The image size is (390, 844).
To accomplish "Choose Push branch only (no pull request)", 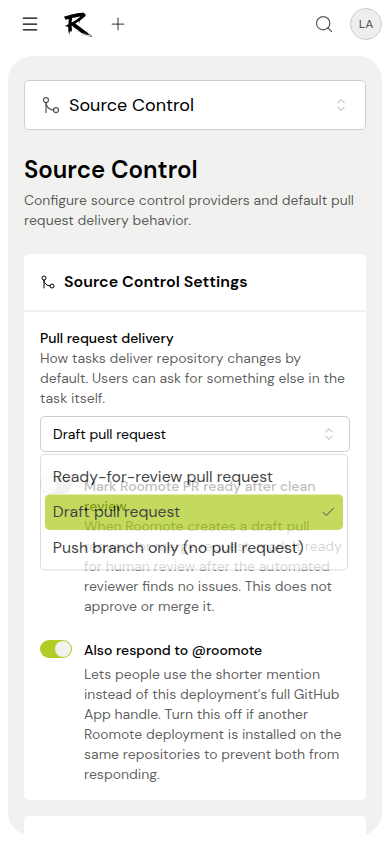I will pos(194,547).
